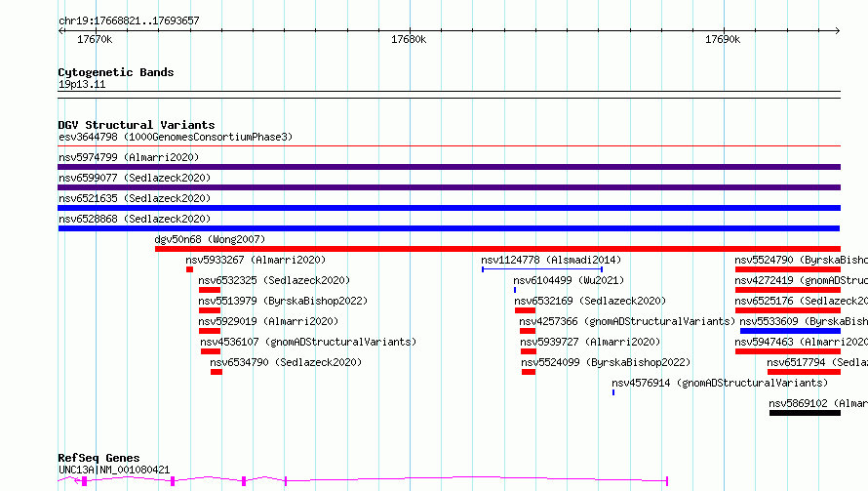Screen dimensions: 868x491
Task: Click the red bar under nsv5939727
Action: pyautogui.click(x=529, y=351)
